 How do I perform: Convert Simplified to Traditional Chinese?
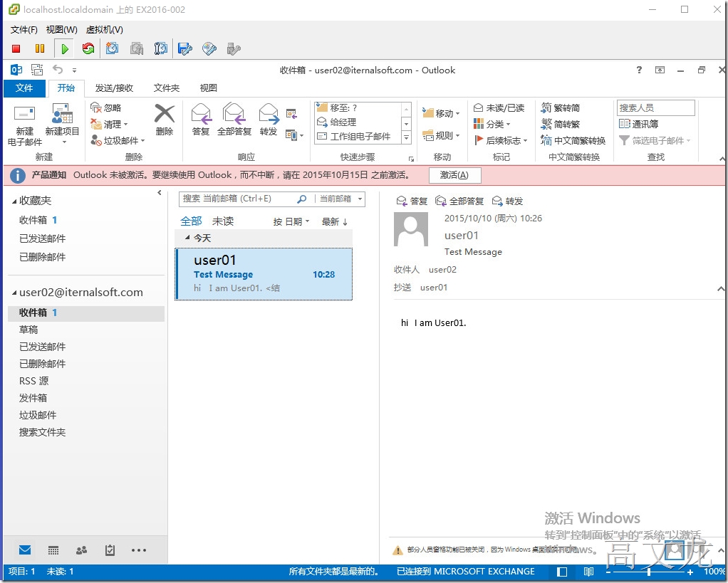coord(561,124)
